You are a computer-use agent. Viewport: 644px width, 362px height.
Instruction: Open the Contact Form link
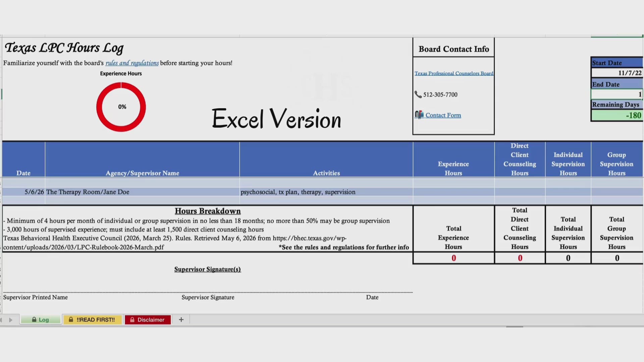point(443,115)
